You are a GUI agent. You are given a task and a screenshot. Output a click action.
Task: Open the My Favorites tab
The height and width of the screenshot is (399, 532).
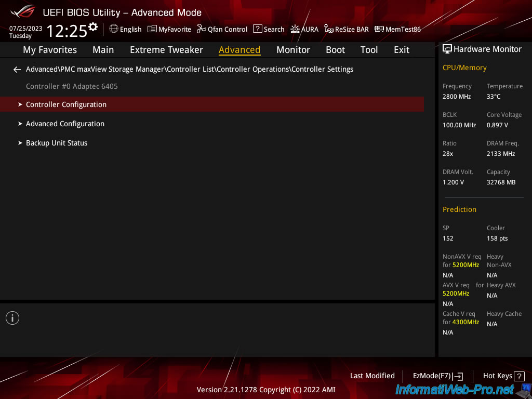tap(50, 50)
